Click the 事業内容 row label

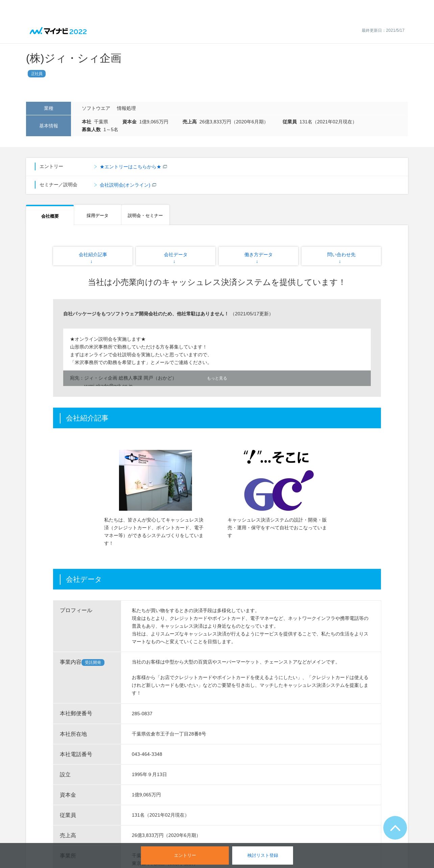70,662
